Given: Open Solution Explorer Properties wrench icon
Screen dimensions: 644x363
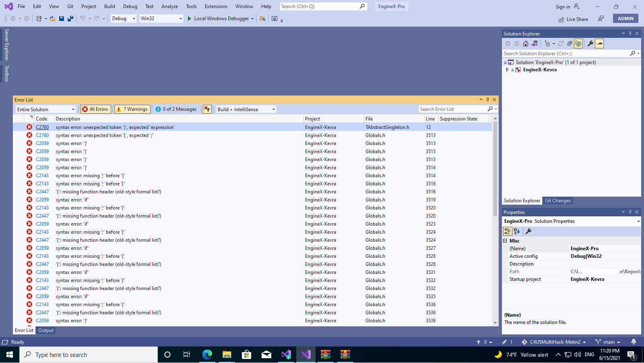Looking at the screenshot, I should [x=590, y=44].
